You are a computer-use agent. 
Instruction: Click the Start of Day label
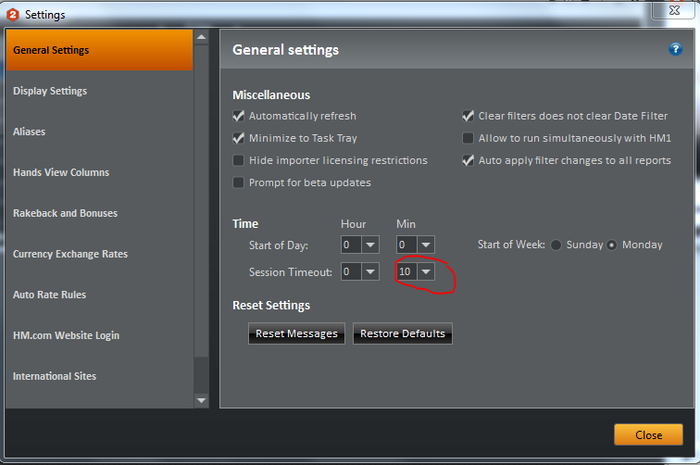[279, 245]
